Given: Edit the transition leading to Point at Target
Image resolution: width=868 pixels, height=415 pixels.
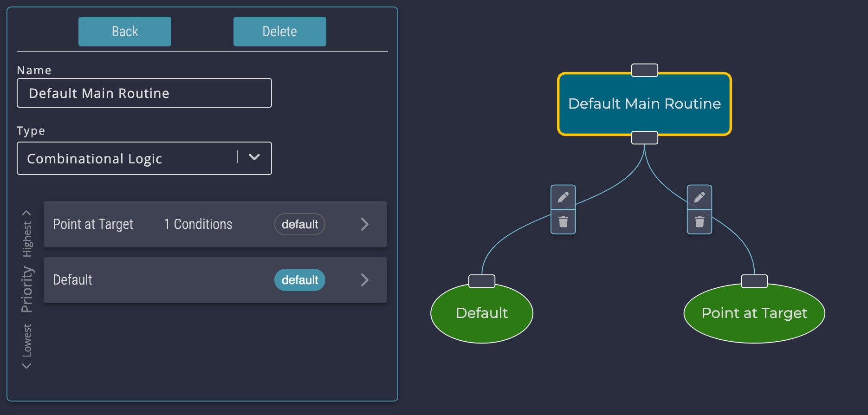Looking at the screenshot, I should pyautogui.click(x=700, y=197).
